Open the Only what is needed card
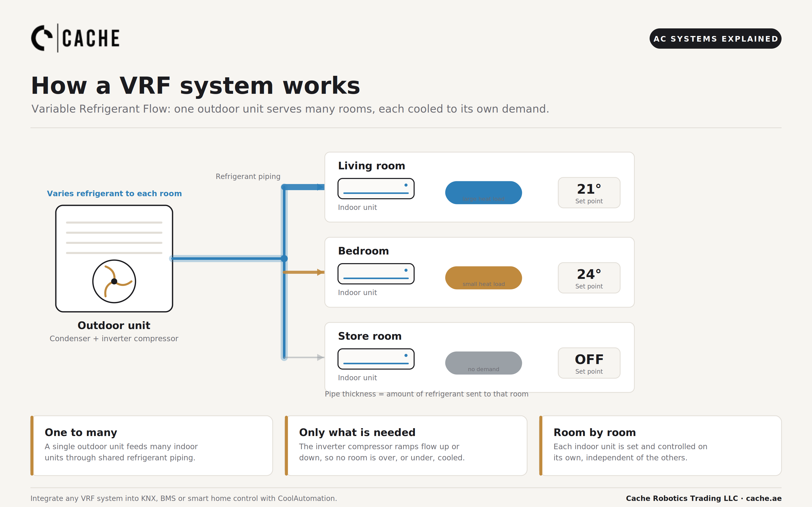This screenshot has height=507, width=812. [x=406, y=446]
